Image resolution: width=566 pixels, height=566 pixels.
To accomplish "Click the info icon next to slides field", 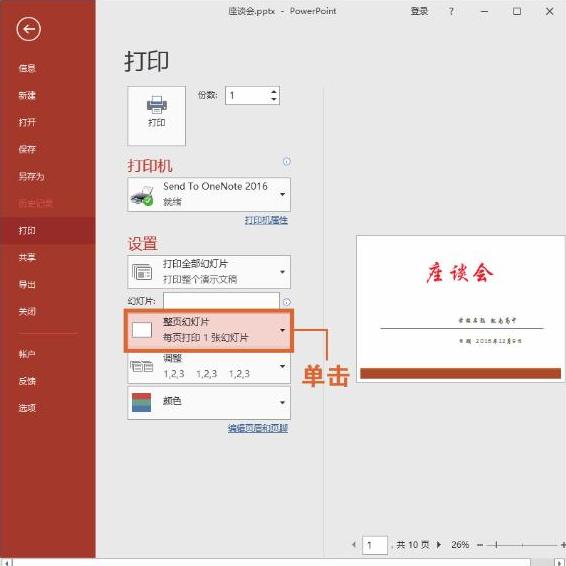I will pos(287,302).
